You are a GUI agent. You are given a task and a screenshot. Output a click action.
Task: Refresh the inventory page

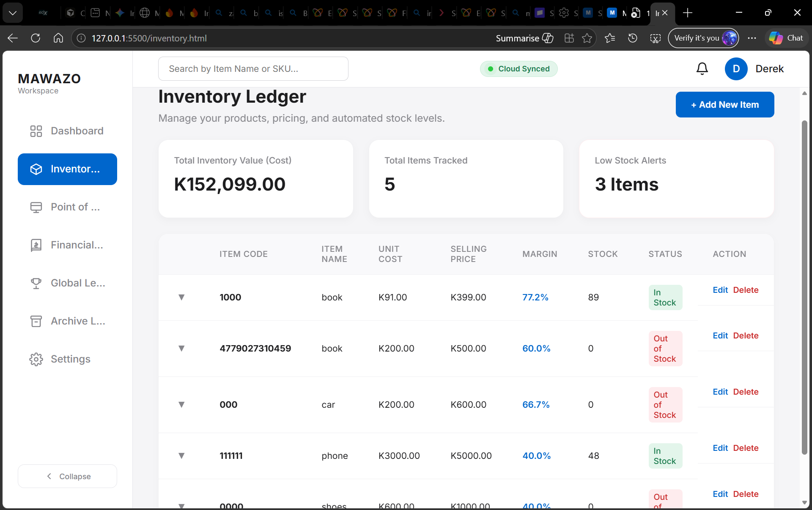(36, 38)
